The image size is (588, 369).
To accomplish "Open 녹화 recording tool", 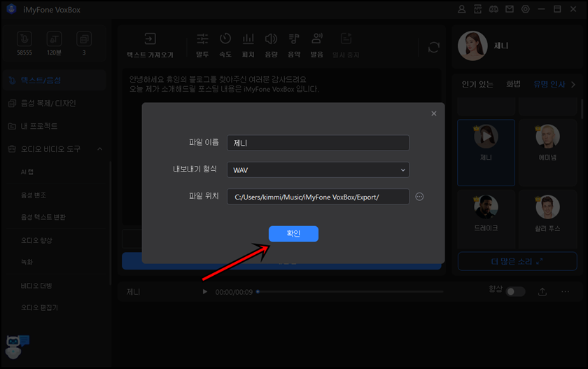I will (x=27, y=262).
